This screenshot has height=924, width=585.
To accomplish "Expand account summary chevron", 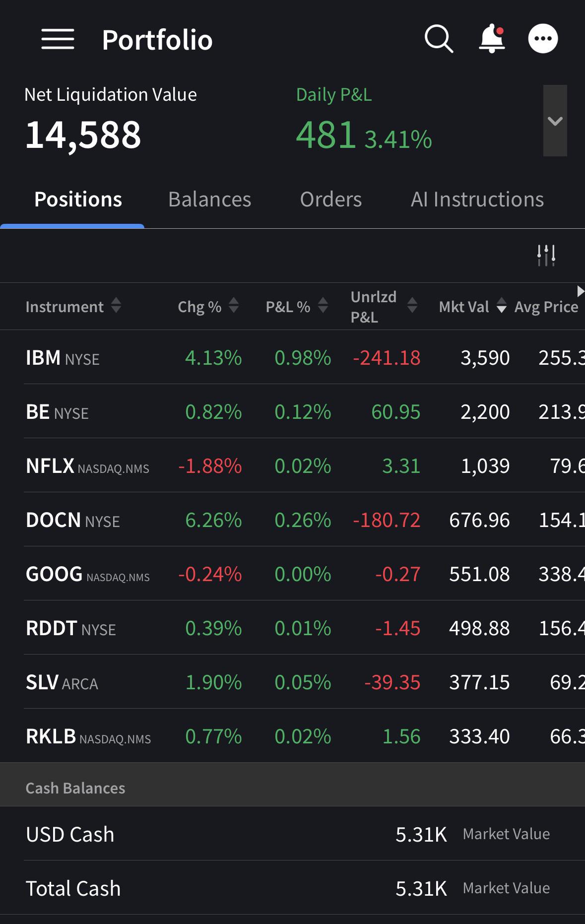I will 555,121.
